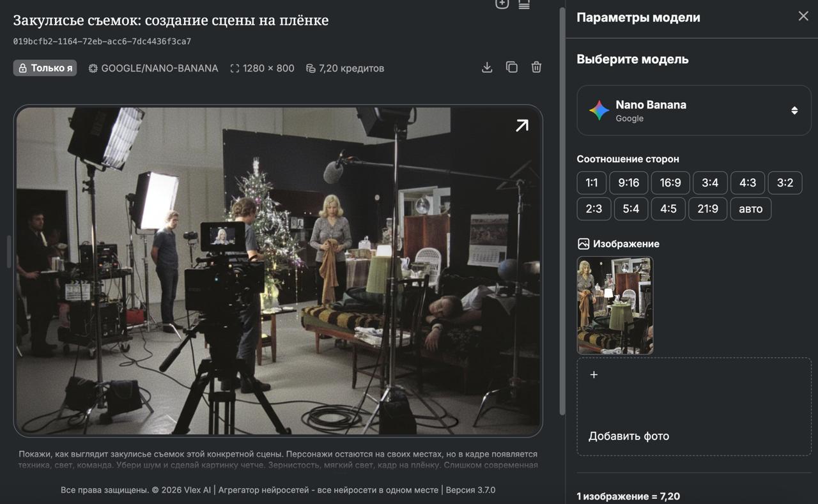Image resolution: width=818 pixels, height=504 pixels.
Task: Open the Nano Banana model dropdown
Action: point(693,111)
